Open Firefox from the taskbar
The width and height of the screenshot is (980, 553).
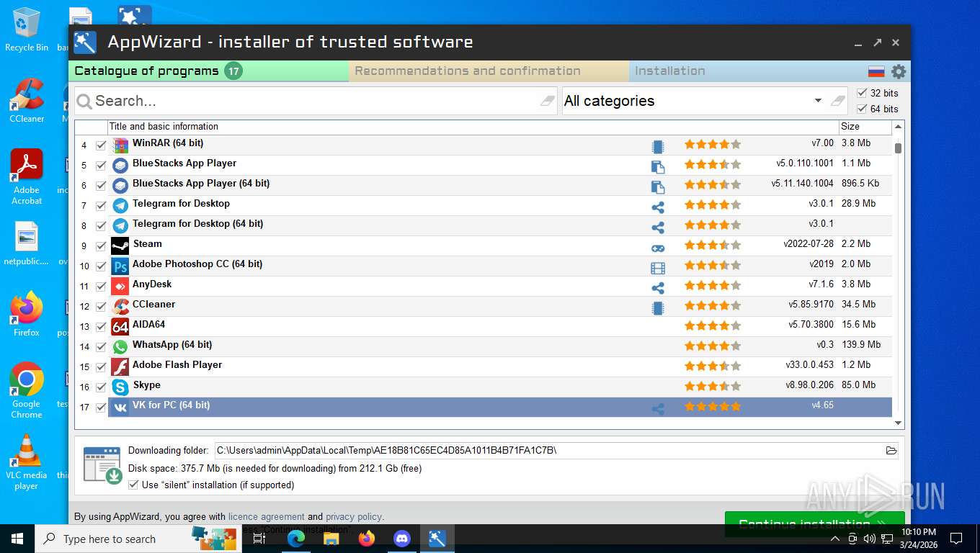pyautogui.click(x=367, y=539)
